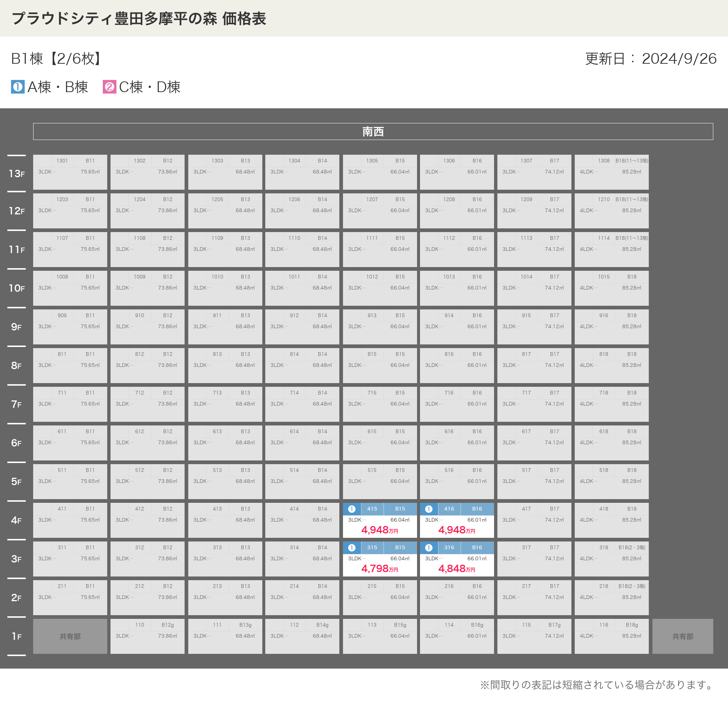The height and width of the screenshot is (701, 728).
Task: Click the 2F floor label
Action: (17, 598)
